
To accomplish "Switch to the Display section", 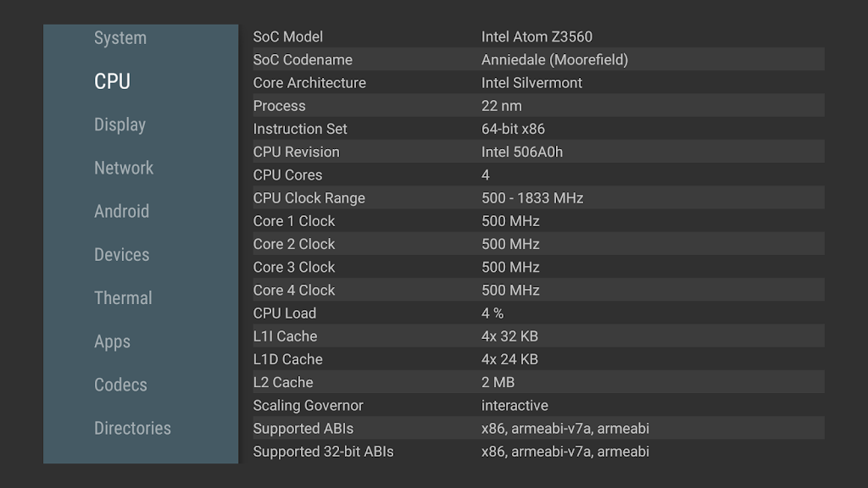I will 120,125.
